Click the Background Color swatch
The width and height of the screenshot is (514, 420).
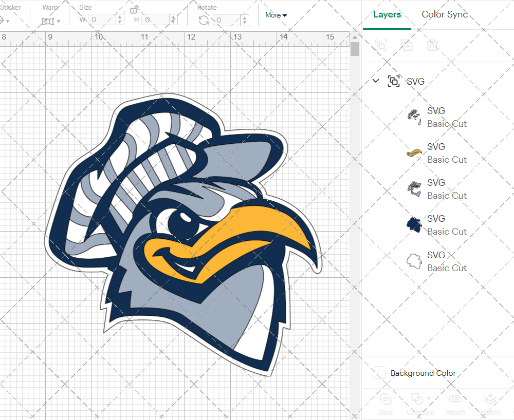click(378, 373)
